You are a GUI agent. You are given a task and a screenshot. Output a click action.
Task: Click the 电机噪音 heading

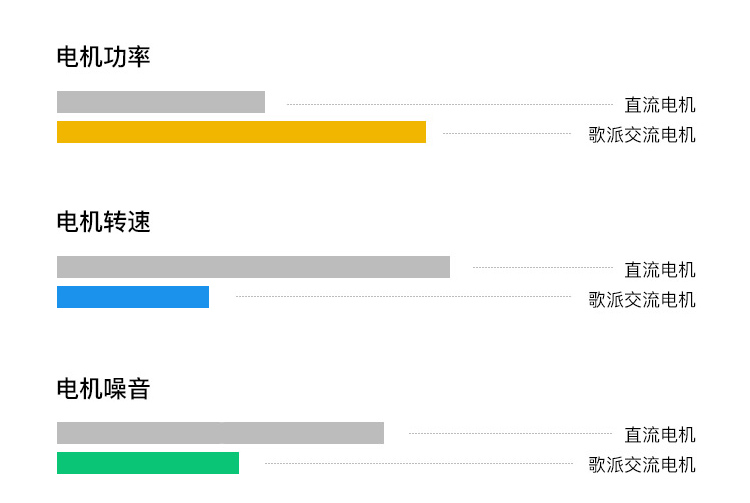pos(103,388)
